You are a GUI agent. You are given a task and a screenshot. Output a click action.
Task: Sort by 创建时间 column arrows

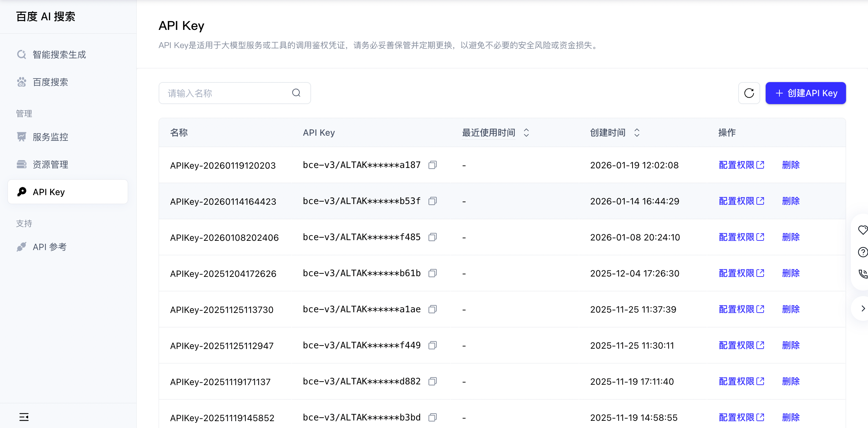click(x=637, y=133)
